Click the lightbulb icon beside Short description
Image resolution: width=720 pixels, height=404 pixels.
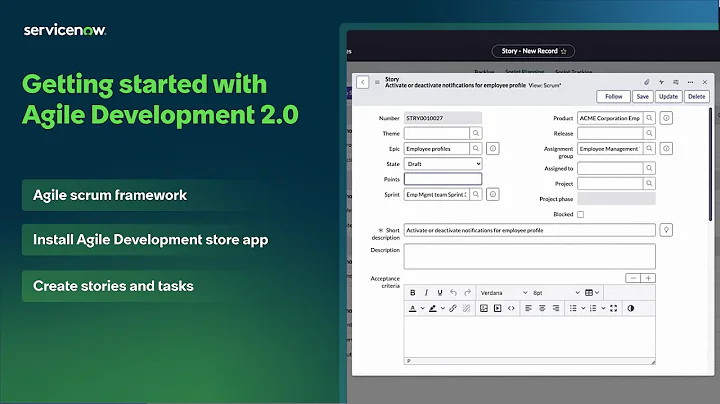666,230
